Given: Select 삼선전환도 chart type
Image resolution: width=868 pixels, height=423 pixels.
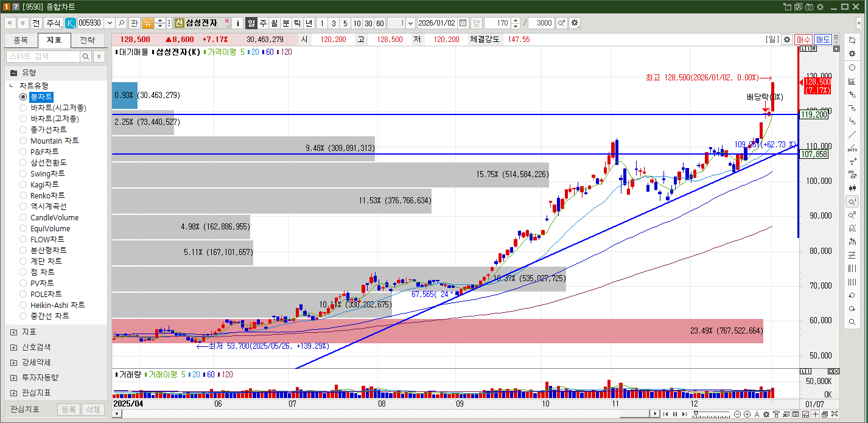Looking at the screenshot, I should coord(23,163).
